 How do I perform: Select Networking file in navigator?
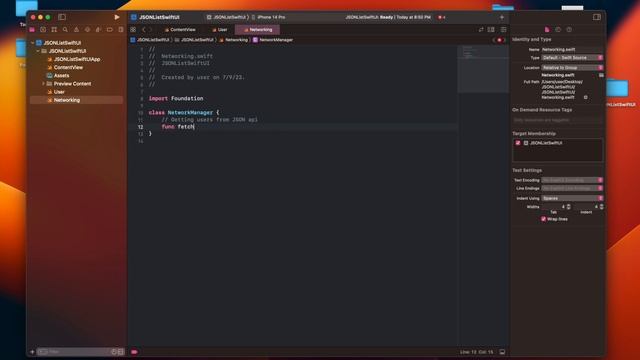[x=76, y=100]
